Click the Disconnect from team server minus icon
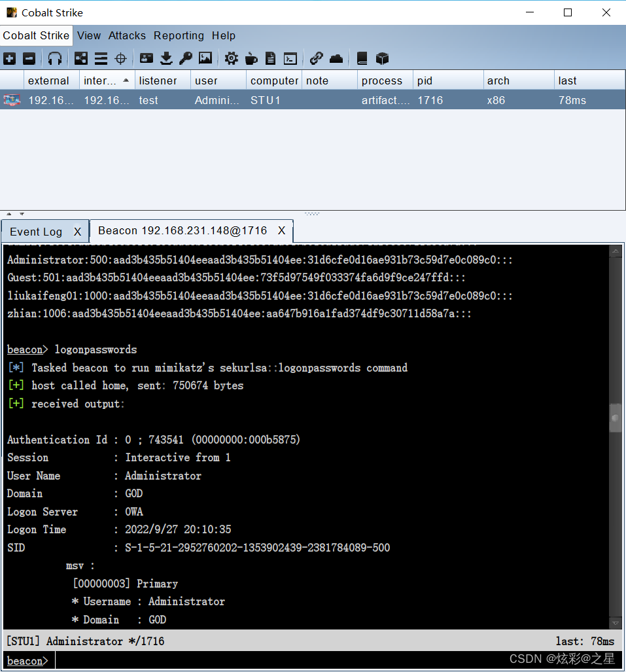626x672 pixels. pos(29,58)
